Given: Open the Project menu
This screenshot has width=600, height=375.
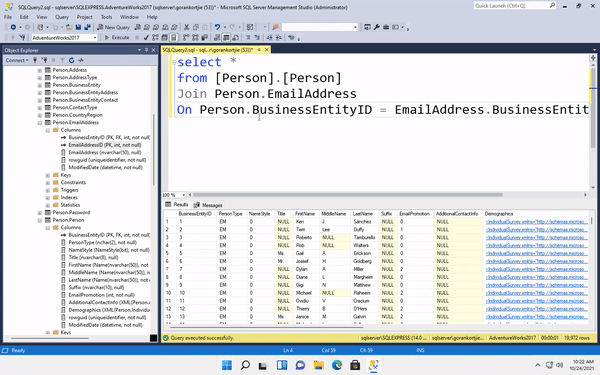Looking at the screenshot, I should 84,17.
